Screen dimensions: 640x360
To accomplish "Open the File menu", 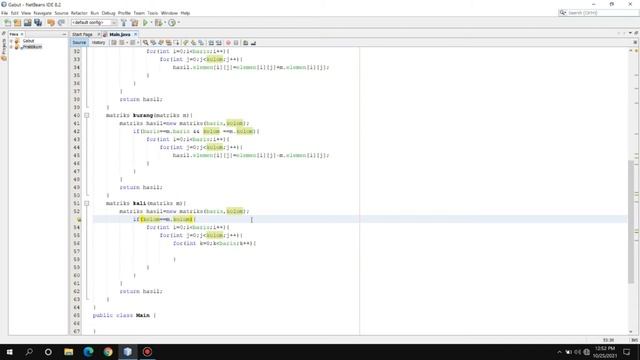I will point(4,13).
